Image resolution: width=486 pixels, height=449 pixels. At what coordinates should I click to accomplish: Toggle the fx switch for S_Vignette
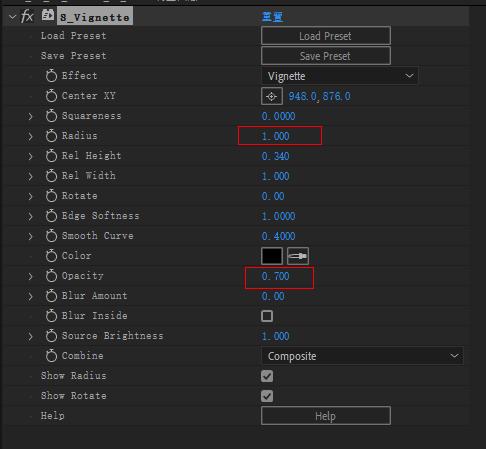[x=27, y=16]
